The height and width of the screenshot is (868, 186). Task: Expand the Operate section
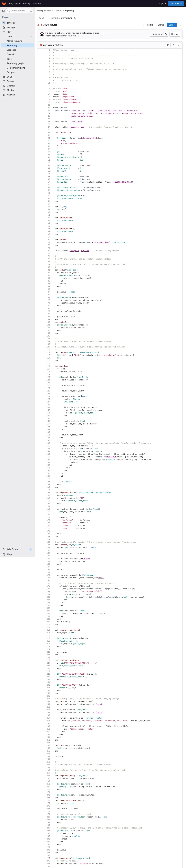tap(17, 86)
